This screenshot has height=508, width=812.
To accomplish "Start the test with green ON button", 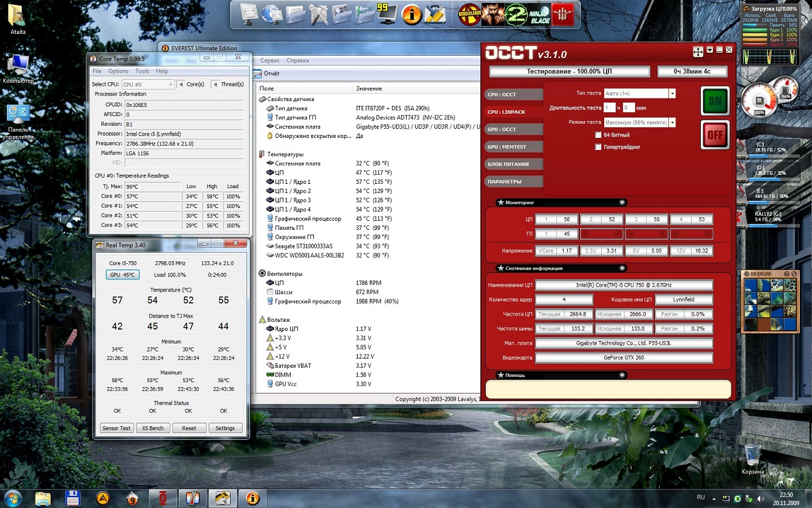I will pyautogui.click(x=715, y=101).
